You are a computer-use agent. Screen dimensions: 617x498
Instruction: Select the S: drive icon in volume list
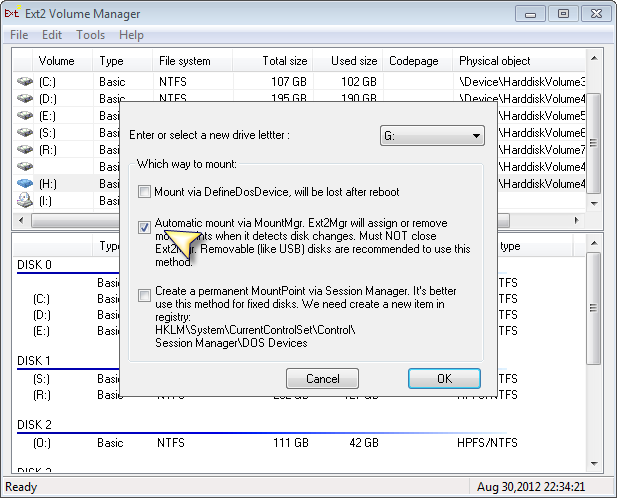(x=25, y=133)
